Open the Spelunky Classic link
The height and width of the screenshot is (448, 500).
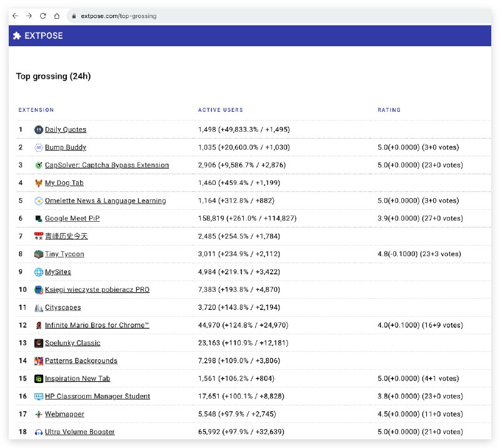click(72, 343)
